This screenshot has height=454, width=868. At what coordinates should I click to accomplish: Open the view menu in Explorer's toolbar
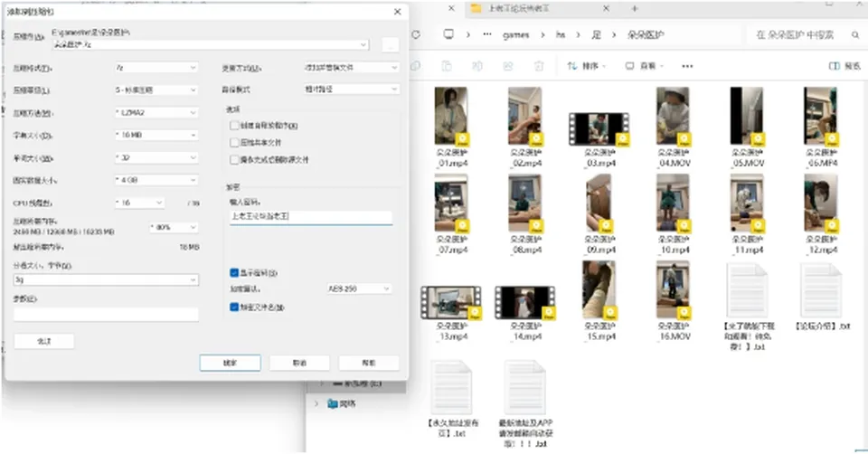tap(645, 66)
